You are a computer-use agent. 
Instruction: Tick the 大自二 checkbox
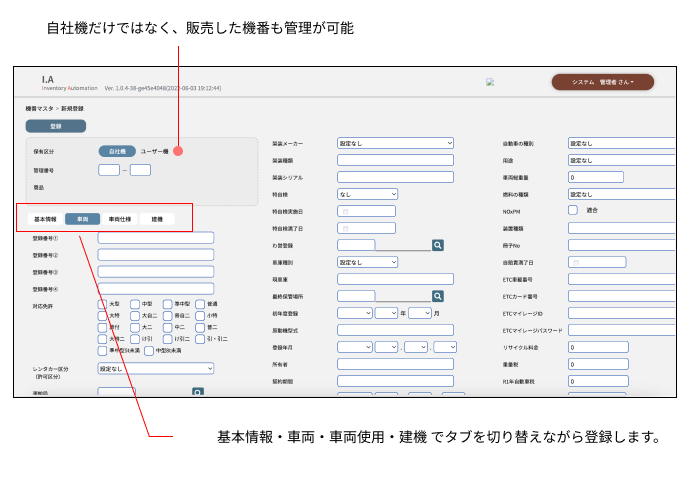tap(135, 316)
